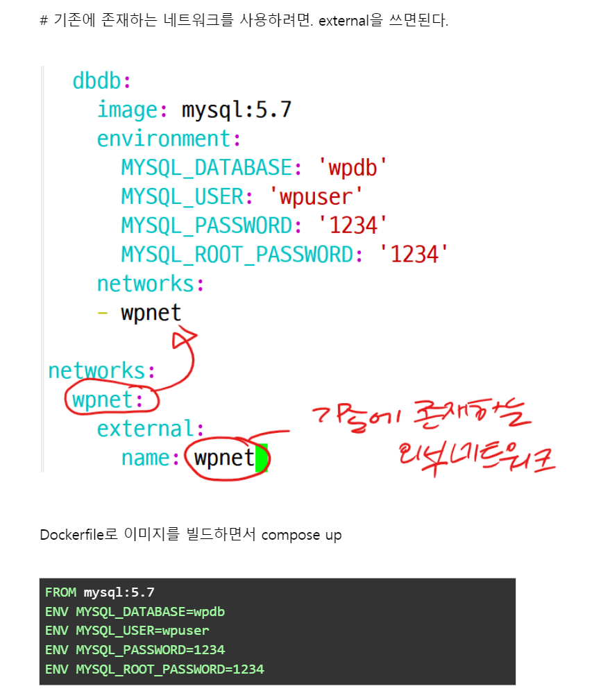
Task: Select the MYSQL_ROOT_PASSWORD: '1234' line
Action: (x=285, y=255)
